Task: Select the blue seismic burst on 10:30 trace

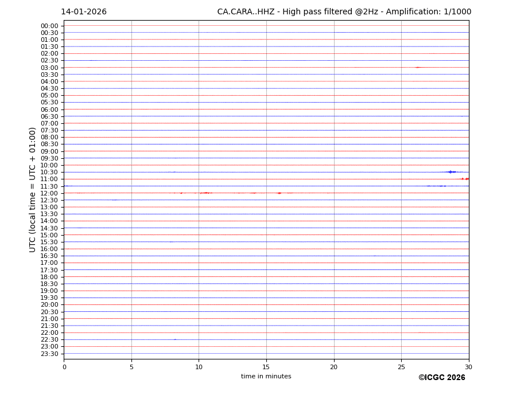Action: pyautogui.click(x=451, y=172)
